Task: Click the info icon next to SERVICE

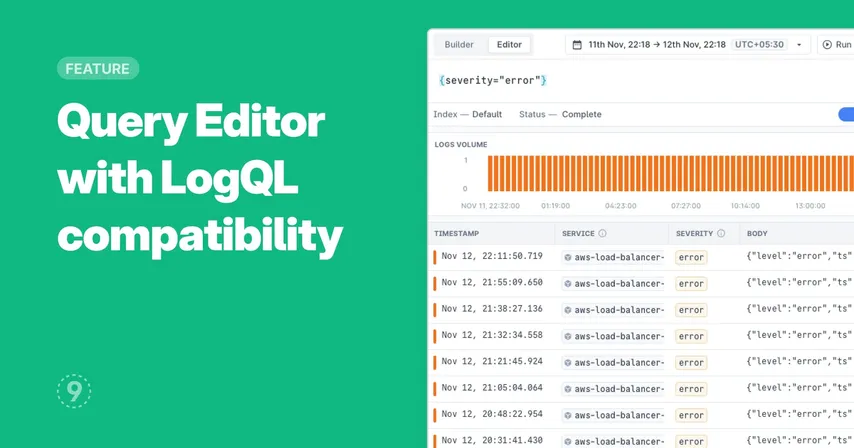Action: 602,234
